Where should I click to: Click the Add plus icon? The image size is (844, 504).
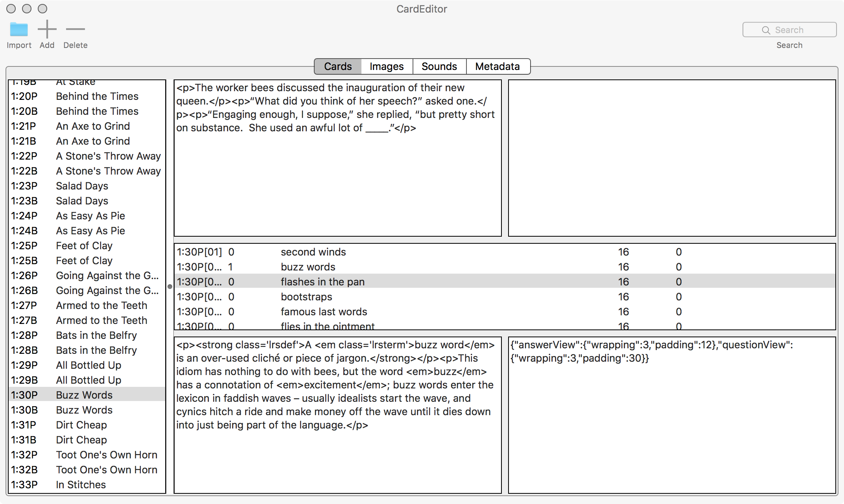(x=47, y=29)
